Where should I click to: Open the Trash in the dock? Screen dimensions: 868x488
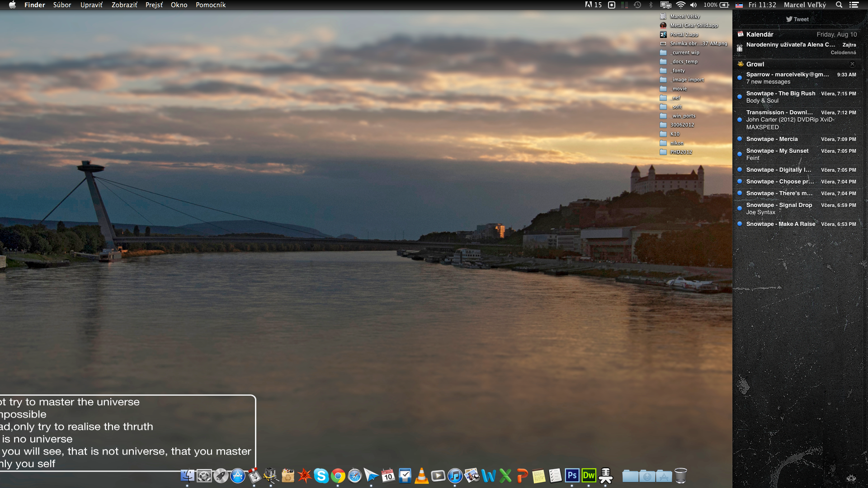pyautogui.click(x=680, y=476)
